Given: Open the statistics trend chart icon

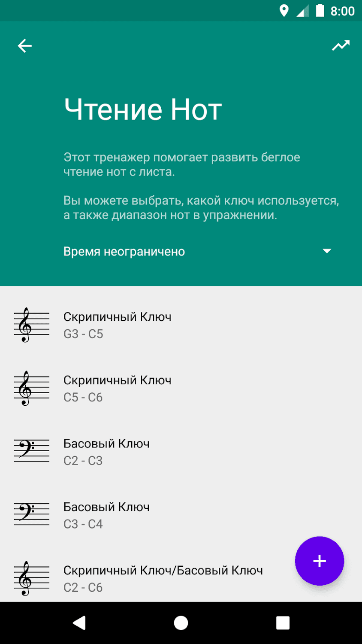Looking at the screenshot, I should coord(341,46).
